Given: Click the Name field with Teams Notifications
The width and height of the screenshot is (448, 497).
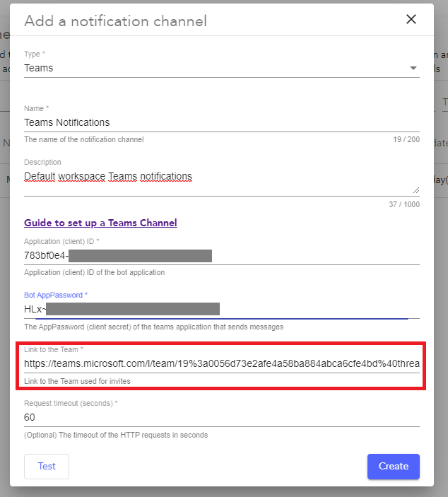Looking at the screenshot, I should pos(222,122).
